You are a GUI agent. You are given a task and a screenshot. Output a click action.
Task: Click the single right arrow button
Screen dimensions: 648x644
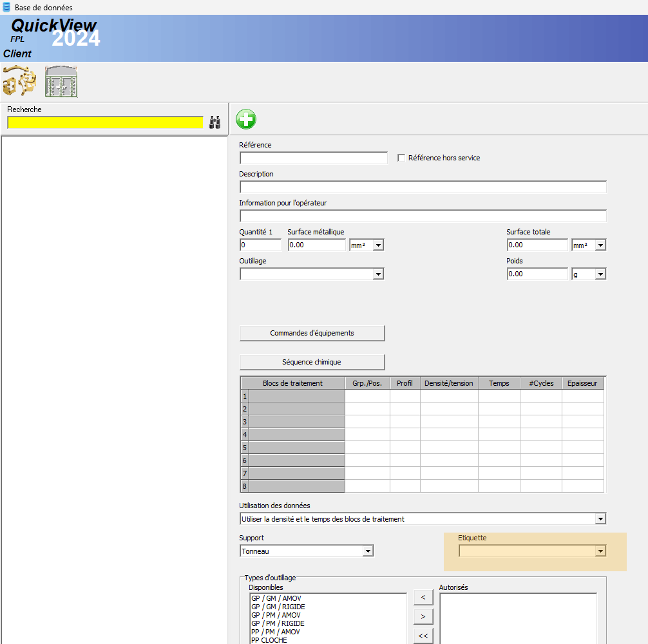(x=423, y=616)
